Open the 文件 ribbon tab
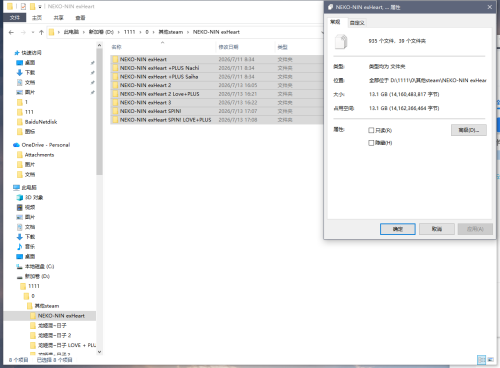500x368 pixels. click(x=14, y=18)
